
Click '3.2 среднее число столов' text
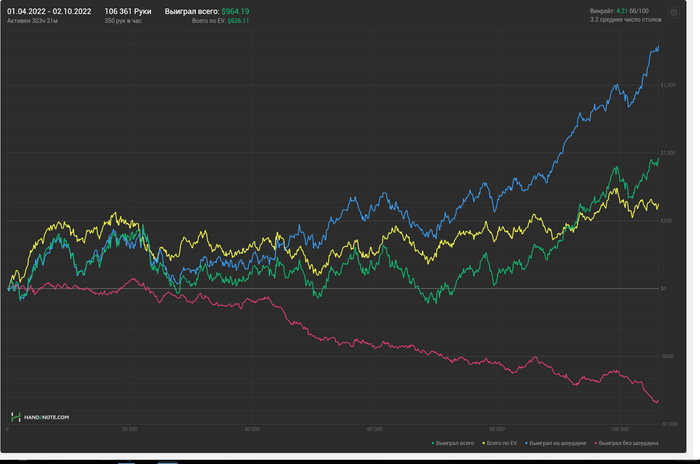625,20
